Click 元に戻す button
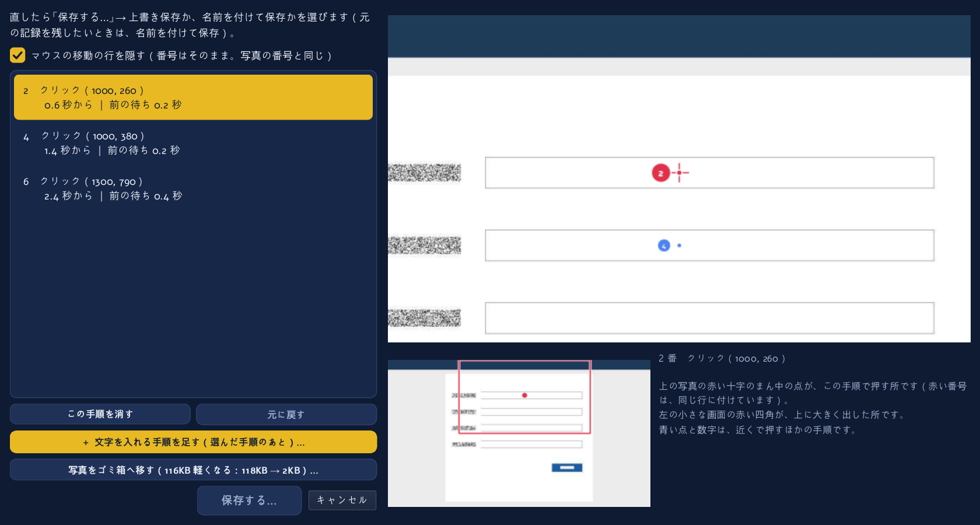Screen dimensions: 980x525 pos(286,414)
